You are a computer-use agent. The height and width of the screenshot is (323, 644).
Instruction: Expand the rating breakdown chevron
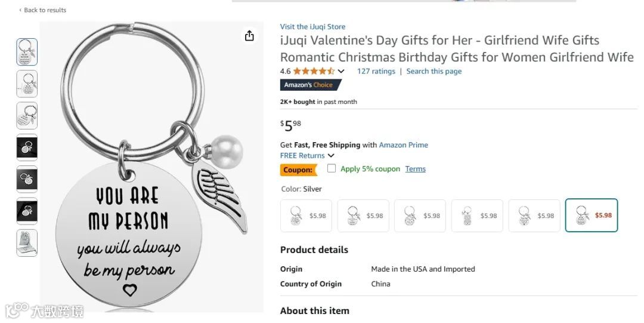tap(341, 71)
